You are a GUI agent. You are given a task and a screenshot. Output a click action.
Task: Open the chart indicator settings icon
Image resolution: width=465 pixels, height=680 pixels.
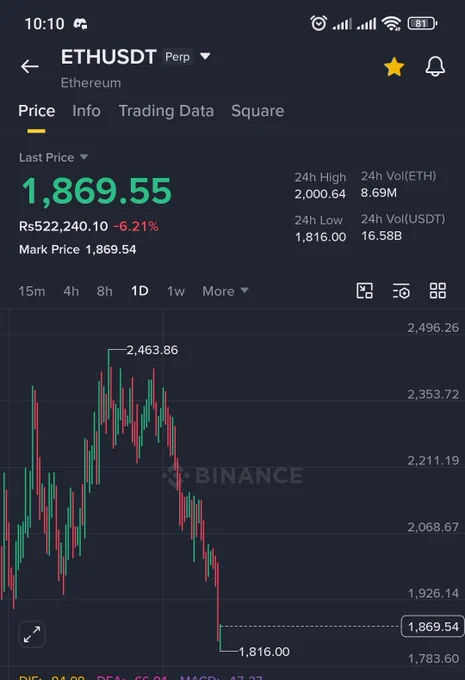pos(401,291)
